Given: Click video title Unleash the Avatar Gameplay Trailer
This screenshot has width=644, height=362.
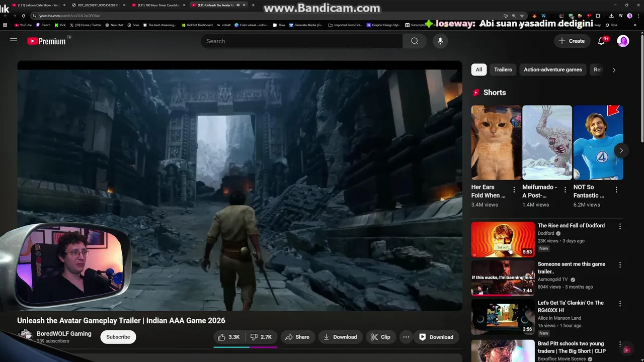Looking at the screenshot, I should (x=121, y=320).
